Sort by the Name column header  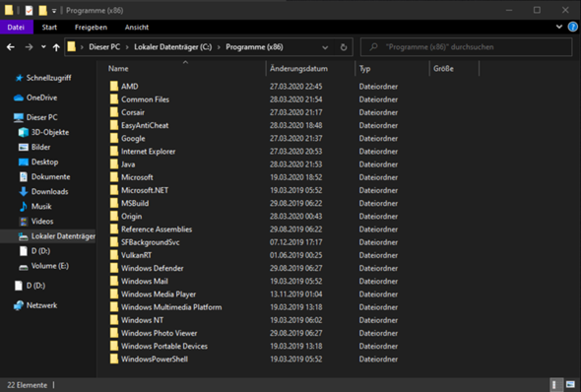point(118,69)
